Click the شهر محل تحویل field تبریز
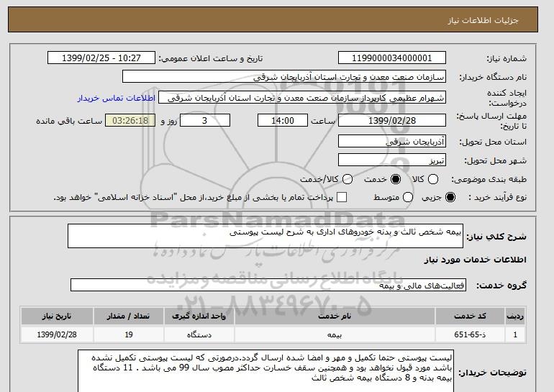 coord(392,160)
